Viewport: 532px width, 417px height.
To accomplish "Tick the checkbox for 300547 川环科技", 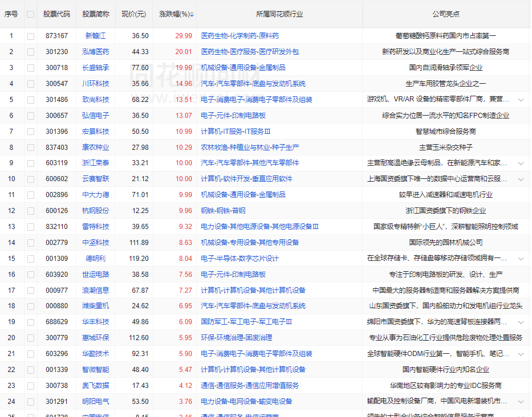I will coord(31,84).
